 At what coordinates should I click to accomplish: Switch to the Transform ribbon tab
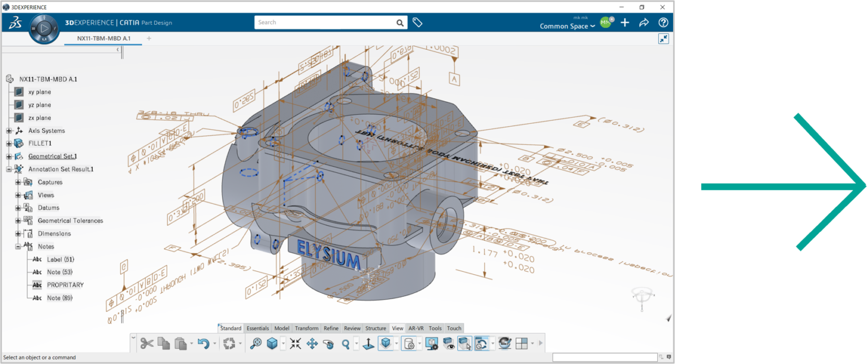[x=306, y=328]
